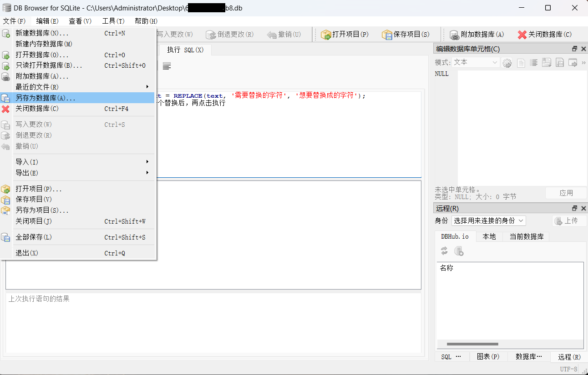The image size is (588, 375).
Task: Expand the 导入(I) submenu
Action: coord(85,162)
